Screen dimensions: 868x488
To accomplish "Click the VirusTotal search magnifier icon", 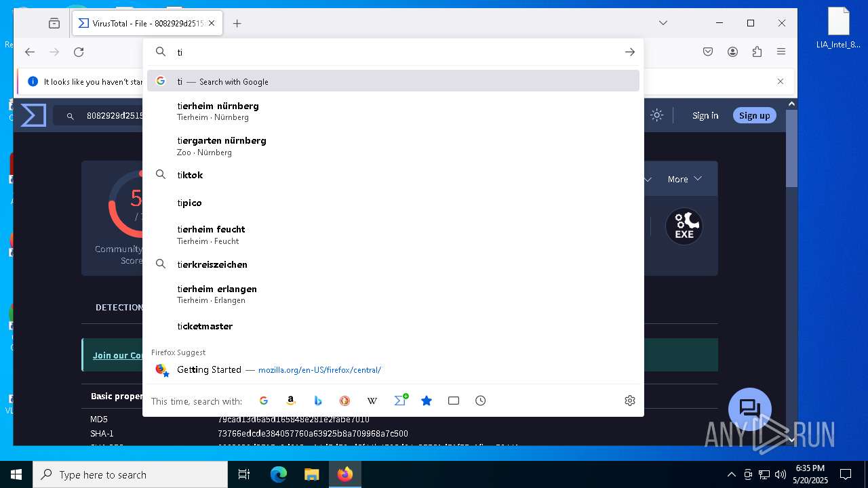I will coord(70,117).
